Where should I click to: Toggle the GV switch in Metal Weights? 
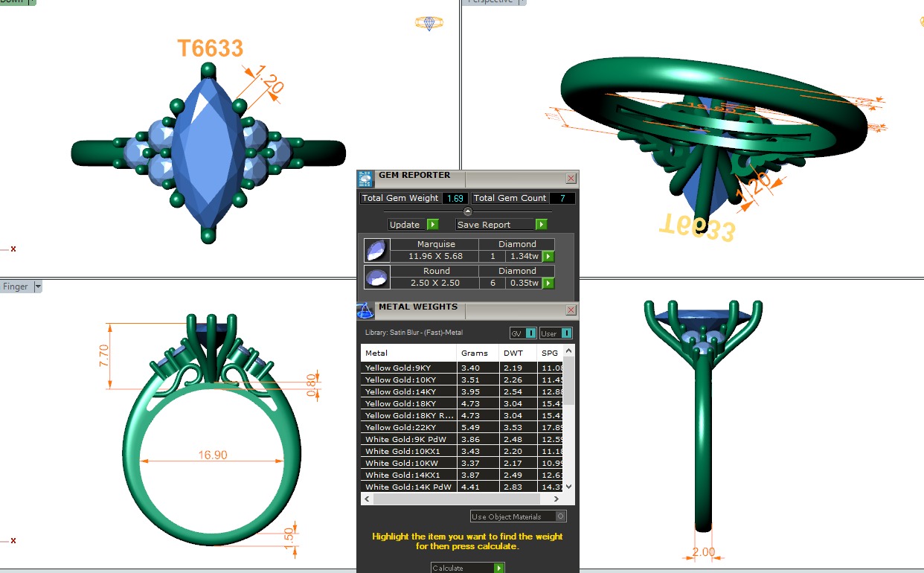[530, 333]
